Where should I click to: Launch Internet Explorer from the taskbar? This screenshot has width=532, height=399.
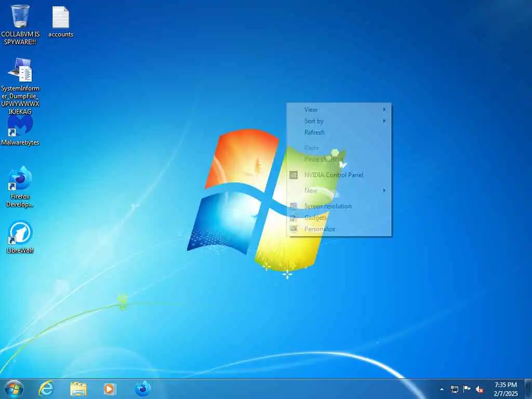[46, 389]
